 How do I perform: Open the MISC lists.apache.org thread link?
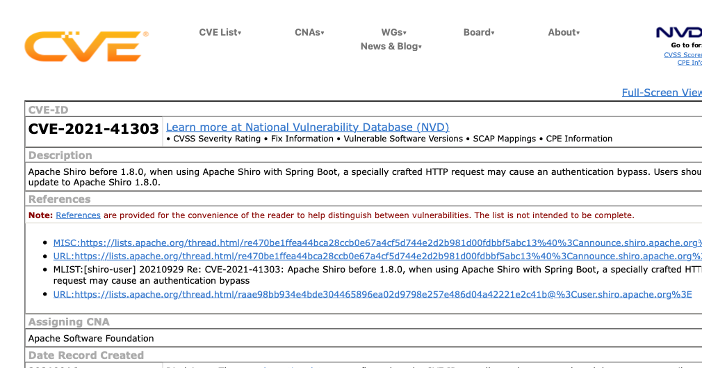(377, 243)
